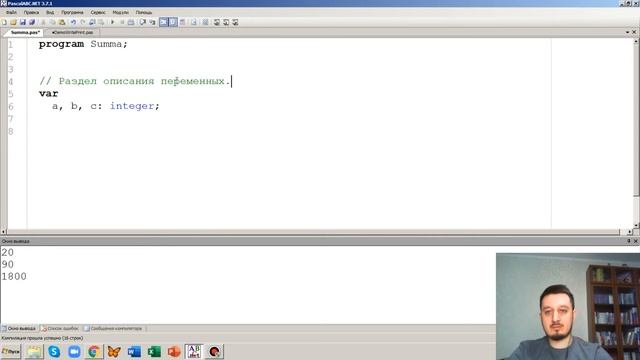Run the program with the play icon
Viewport: 640px width, 360px height.
(113, 22)
